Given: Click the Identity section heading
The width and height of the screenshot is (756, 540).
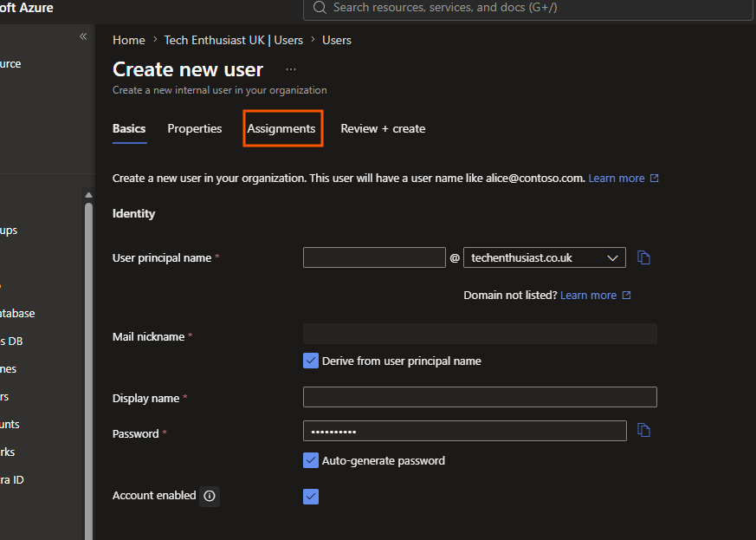Looking at the screenshot, I should click(133, 214).
